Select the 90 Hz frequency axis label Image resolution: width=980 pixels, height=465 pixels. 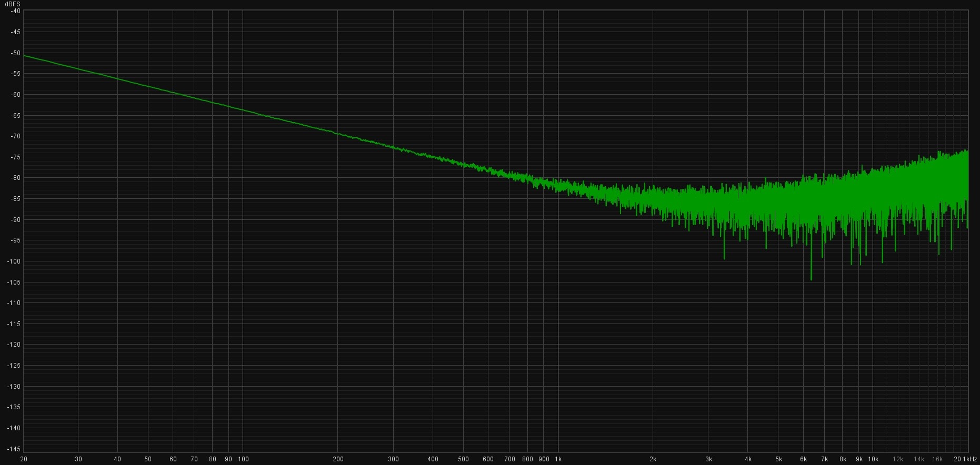228,459
